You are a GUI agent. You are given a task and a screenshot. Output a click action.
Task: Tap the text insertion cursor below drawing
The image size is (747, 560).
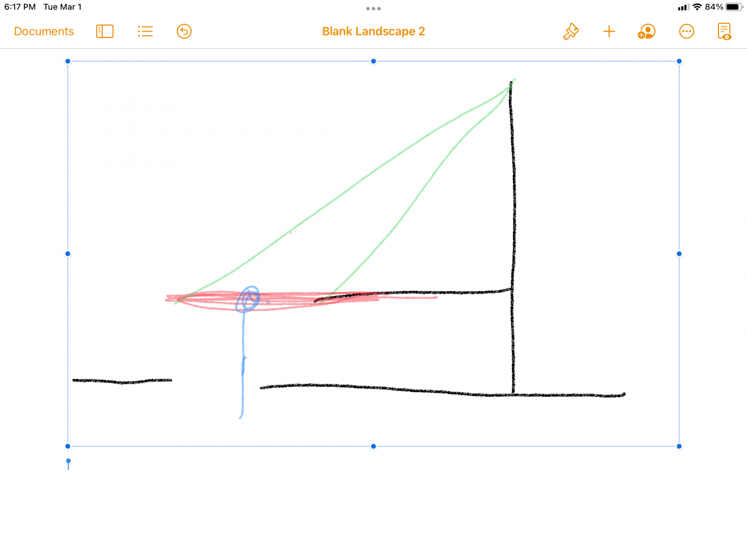pos(68,464)
